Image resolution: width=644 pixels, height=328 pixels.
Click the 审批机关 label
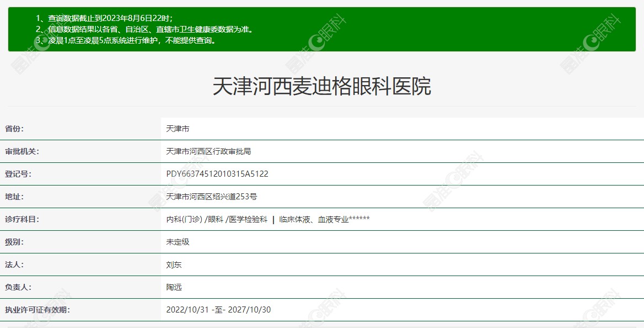pos(22,151)
